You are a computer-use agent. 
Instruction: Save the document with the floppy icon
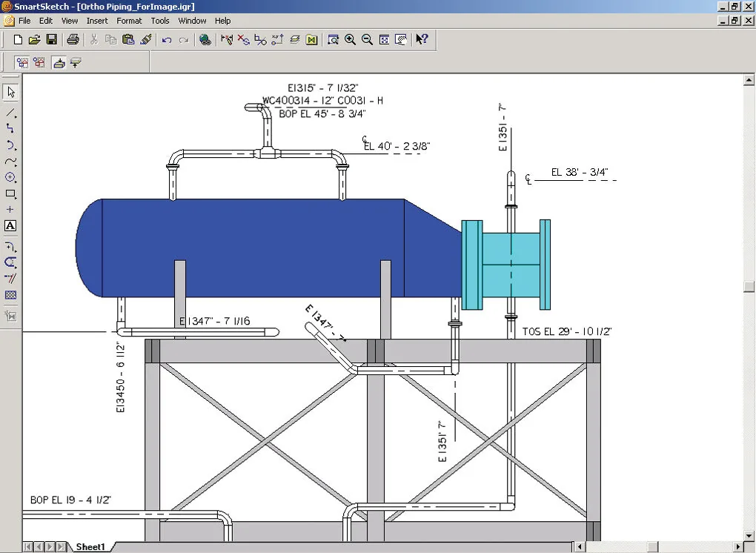pos(52,39)
